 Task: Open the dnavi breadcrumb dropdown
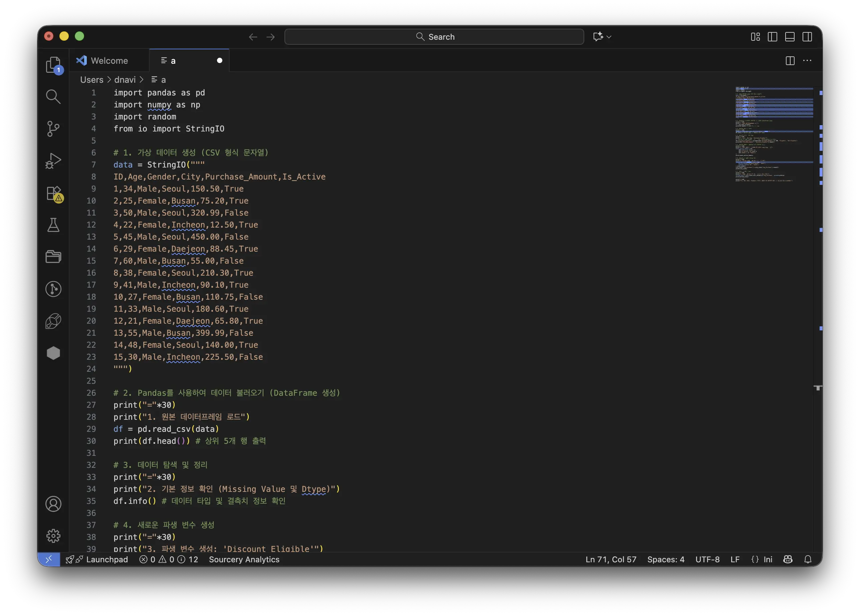tap(125, 80)
